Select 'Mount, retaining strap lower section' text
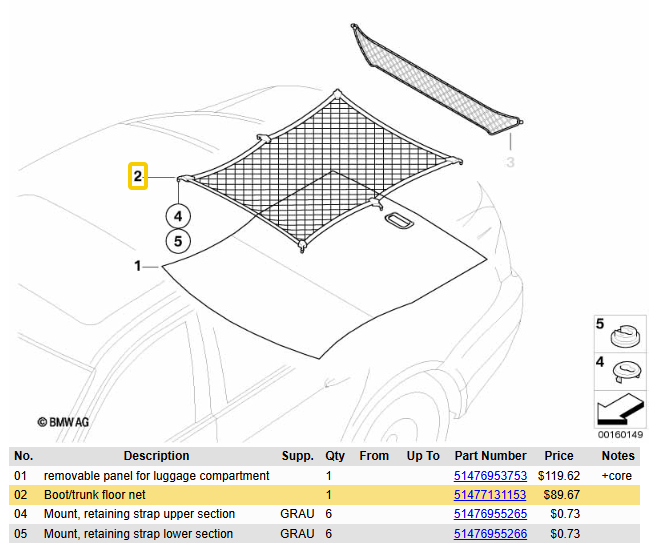 (138, 533)
